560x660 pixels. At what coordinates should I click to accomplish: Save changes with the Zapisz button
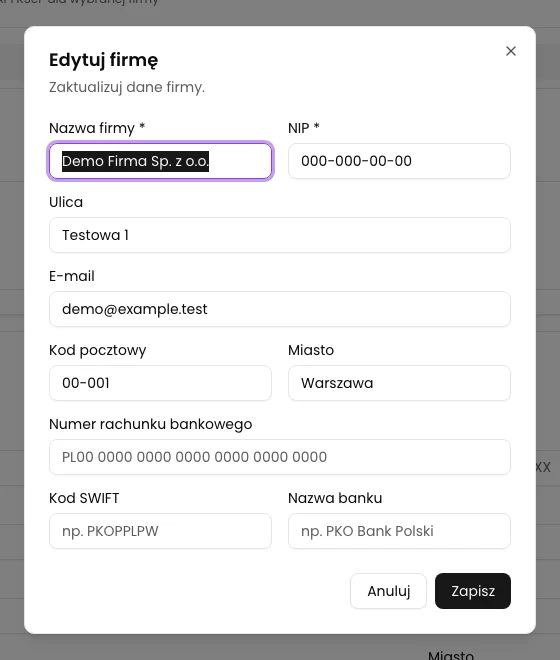(x=473, y=591)
